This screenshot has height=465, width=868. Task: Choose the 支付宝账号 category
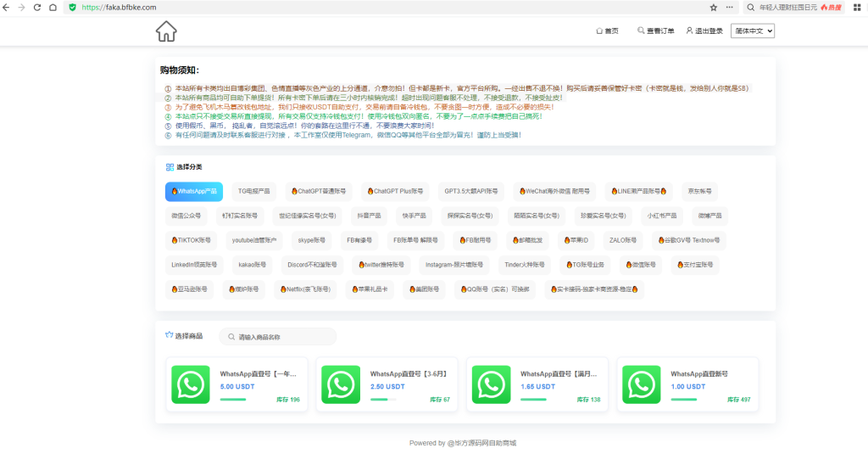click(695, 265)
